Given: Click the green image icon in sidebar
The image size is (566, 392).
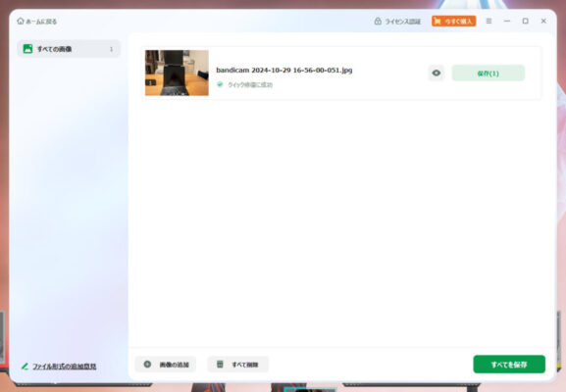Looking at the screenshot, I should click(27, 49).
